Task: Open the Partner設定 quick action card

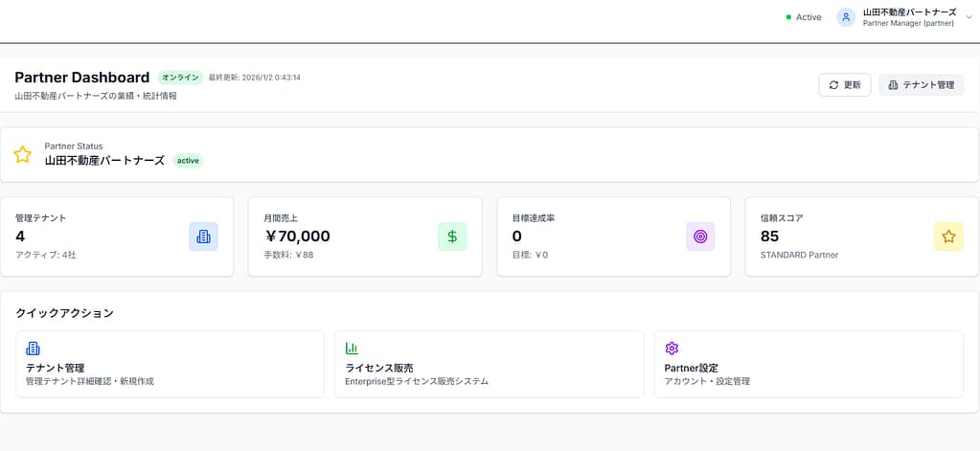Action: coord(808,364)
